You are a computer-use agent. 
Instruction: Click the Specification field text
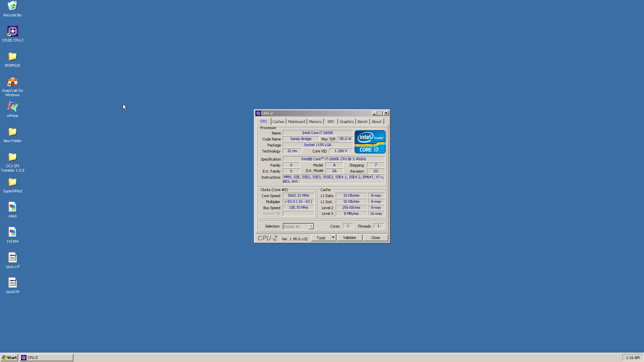coord(334,159)
